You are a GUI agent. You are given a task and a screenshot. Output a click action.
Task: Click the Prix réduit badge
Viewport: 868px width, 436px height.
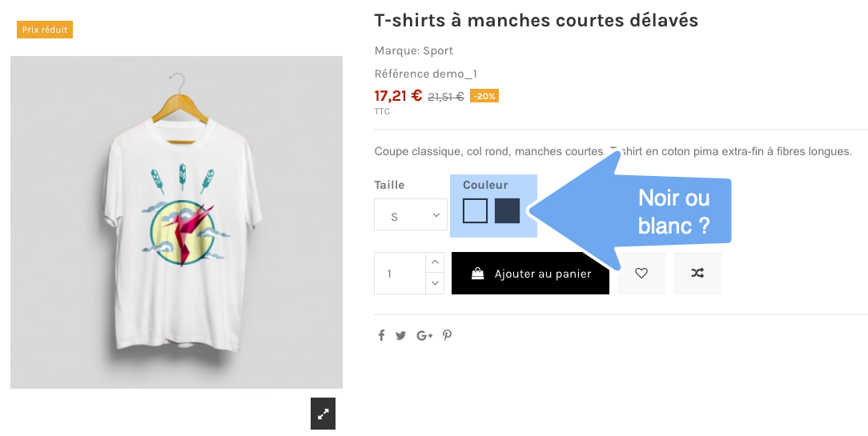pos(45,30)
